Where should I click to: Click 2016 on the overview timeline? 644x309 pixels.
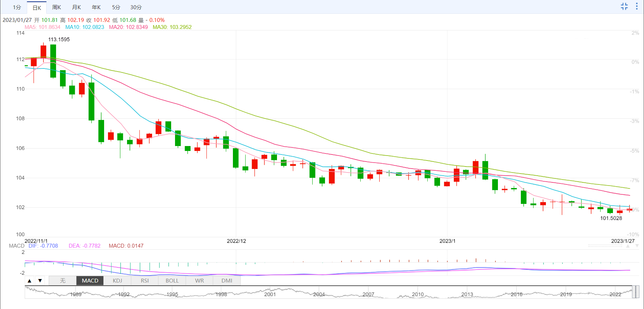[517, 295]
